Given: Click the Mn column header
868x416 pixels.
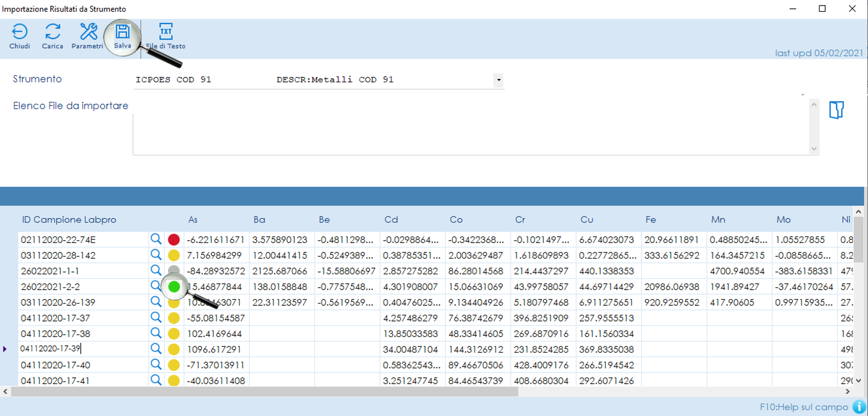Looking at the screenshot, I should 718,220.
